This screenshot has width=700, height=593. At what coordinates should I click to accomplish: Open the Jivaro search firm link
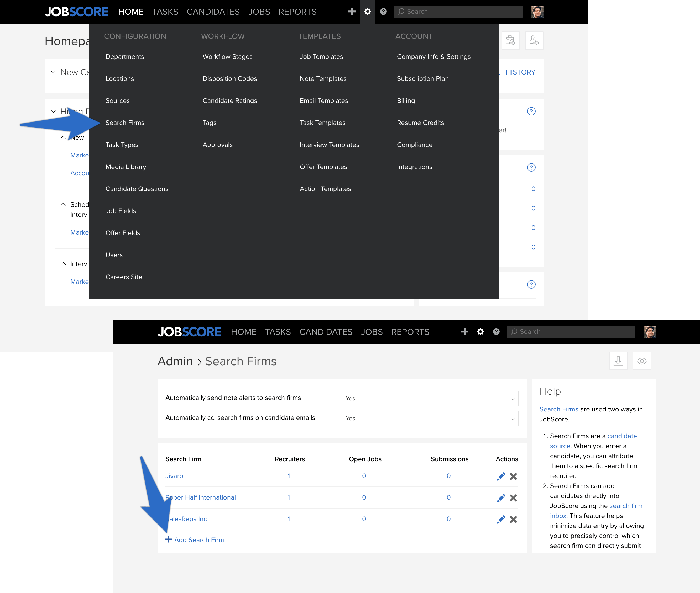point(174,476)
